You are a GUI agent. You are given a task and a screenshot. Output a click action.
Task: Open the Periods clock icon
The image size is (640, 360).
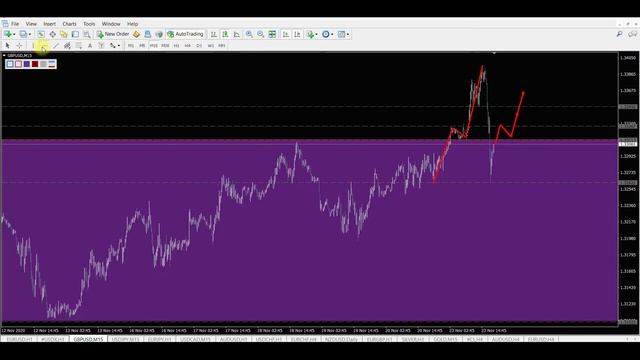[x=326, y=34]
